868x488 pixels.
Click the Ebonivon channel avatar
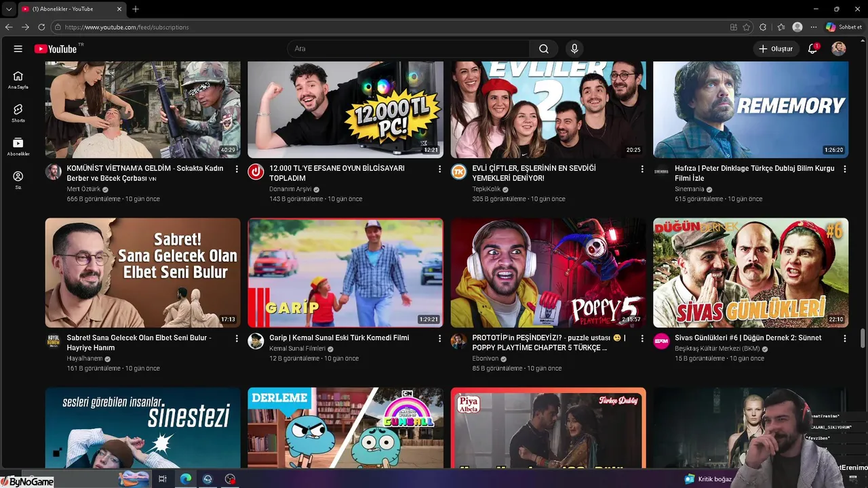point(459,341)
